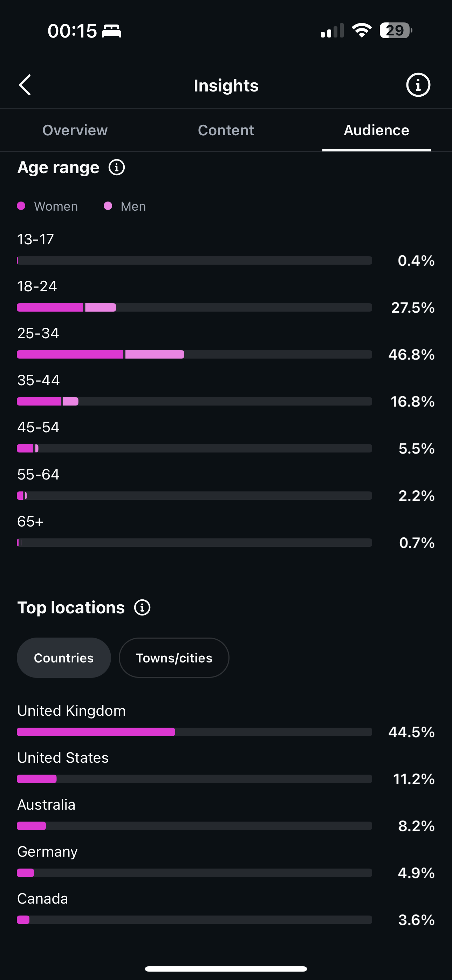This screenshot has height=980, width=452.
Task: Tap the Women legend dot
Action: pos(21,206)
